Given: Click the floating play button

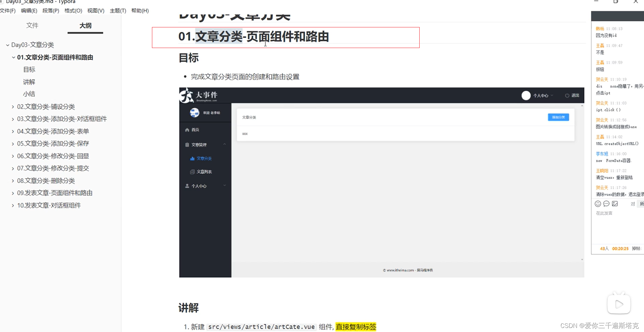Looking at the screenshot, I should (619, 304).
